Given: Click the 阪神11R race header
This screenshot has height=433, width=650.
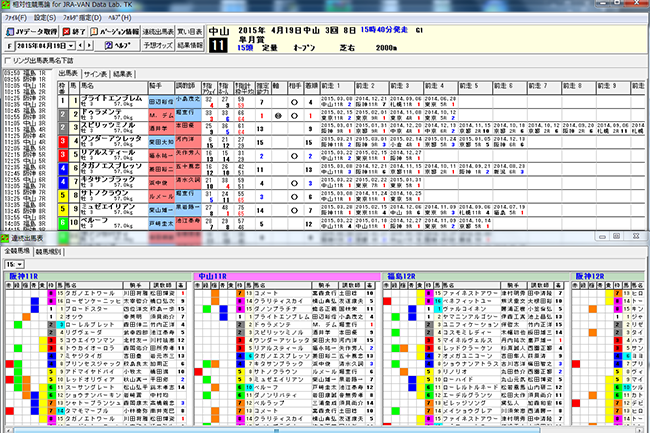Looking at the screenshot, I should click(98, 276).
